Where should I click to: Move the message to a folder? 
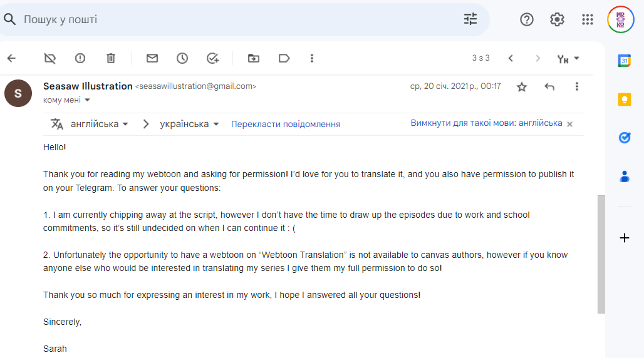254,58
